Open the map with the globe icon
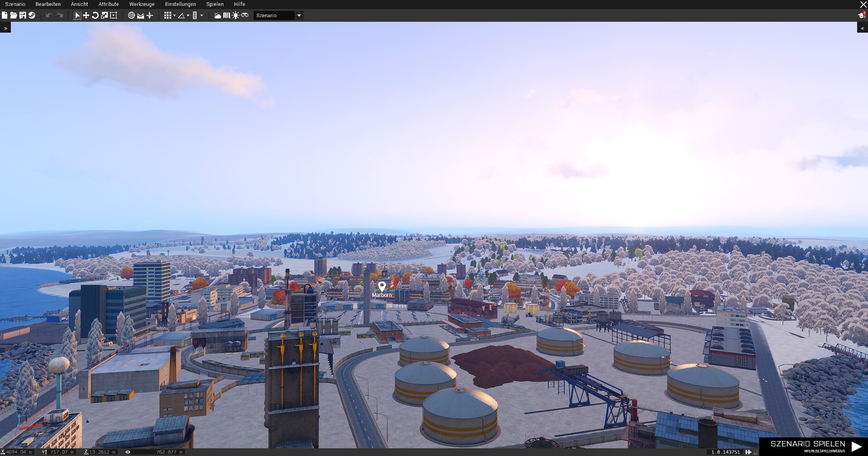 131,15
